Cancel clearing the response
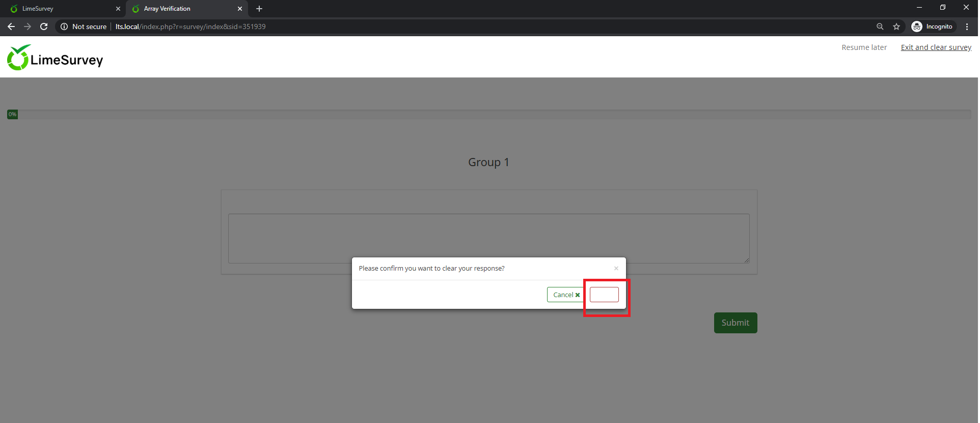The image size is (980, 423). tap(566, 295)
